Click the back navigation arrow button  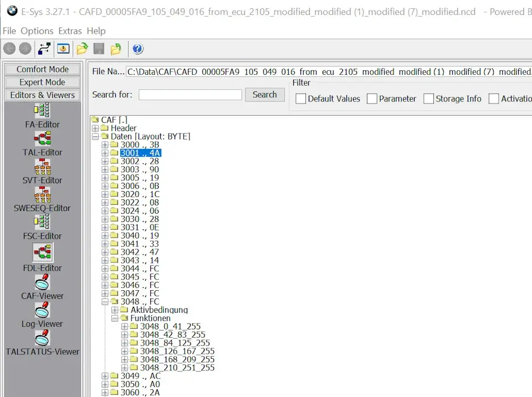[x=9, y=49]
